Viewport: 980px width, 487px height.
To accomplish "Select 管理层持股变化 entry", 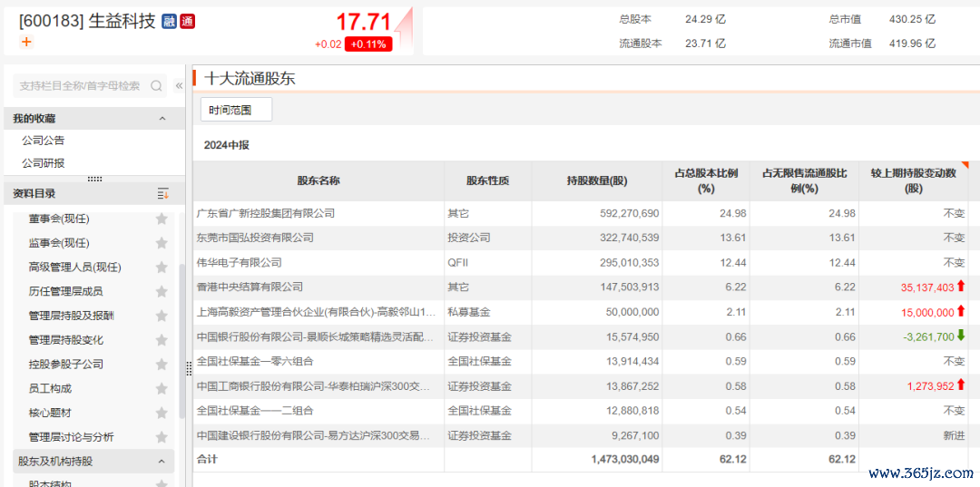I will click(65, 340).
